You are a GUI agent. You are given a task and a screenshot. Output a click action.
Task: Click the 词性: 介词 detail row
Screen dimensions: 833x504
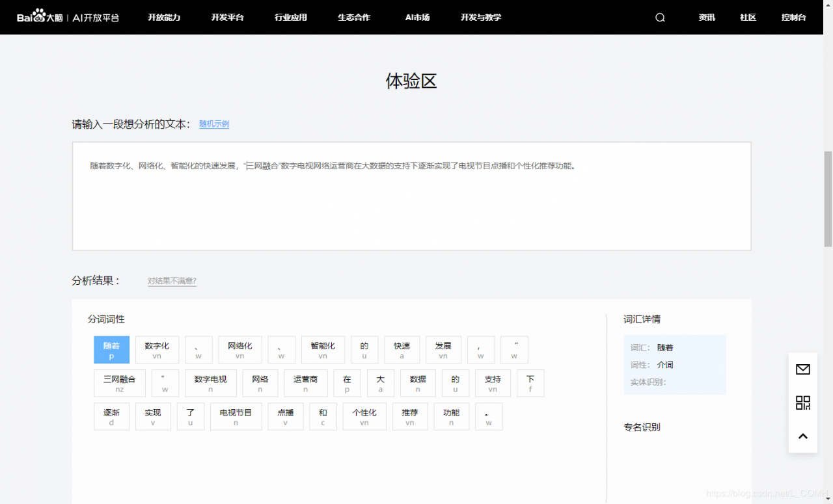click(652, 365)
